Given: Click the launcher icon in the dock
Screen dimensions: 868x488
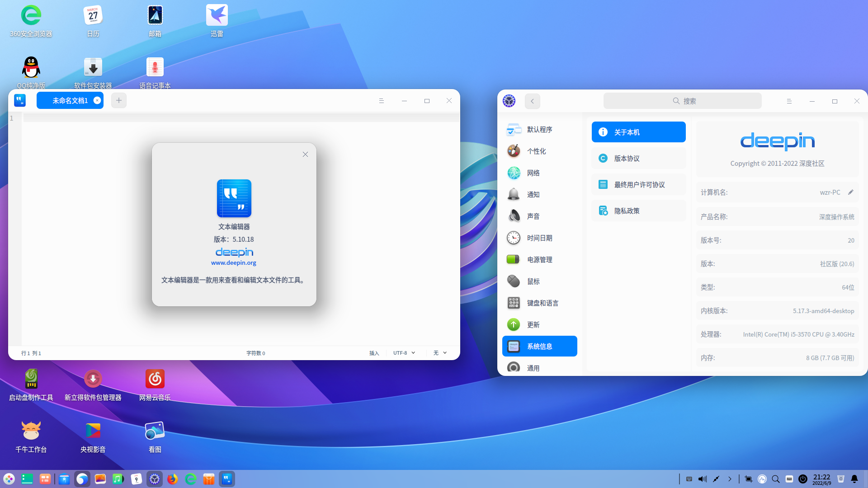Looking at the screenshot, I should pyautogui.click(x=9, y=479).
